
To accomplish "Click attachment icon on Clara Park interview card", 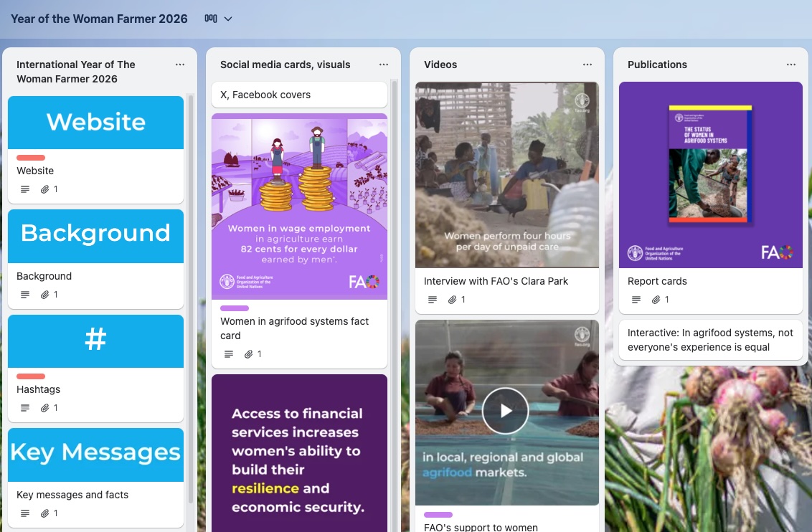I will tap(452, 300).
